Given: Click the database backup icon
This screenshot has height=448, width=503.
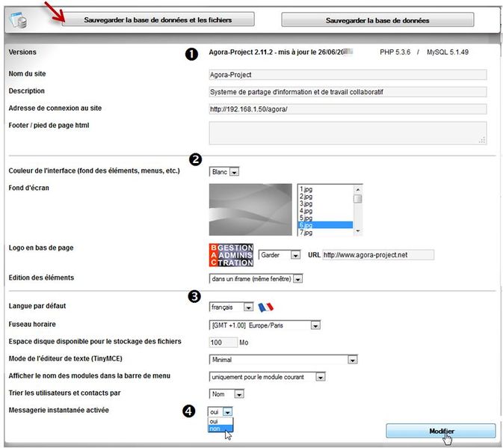Looking at the screenshot, I should pos(18,20).
